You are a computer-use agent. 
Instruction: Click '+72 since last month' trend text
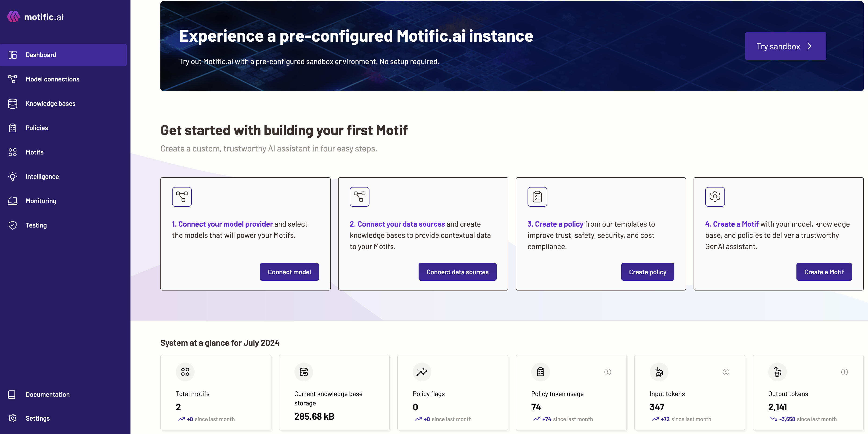pos(686,419)
